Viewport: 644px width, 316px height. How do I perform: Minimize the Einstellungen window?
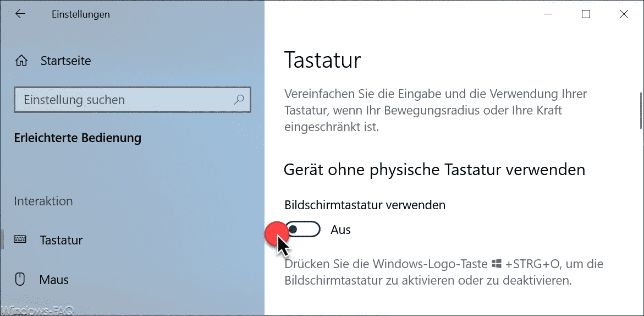pos(548,14)
